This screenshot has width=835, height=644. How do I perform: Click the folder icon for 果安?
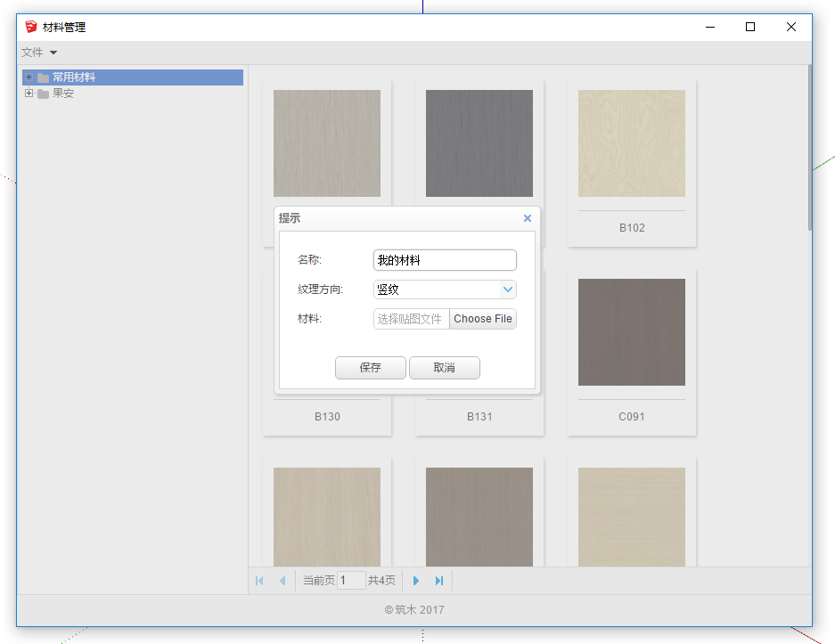click(43, 94)
